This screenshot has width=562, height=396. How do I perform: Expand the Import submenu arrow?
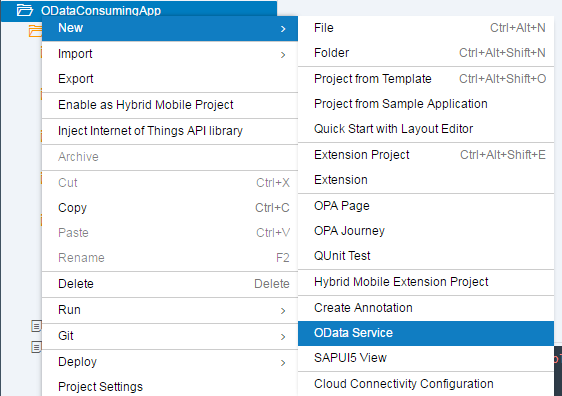[x=283, y=55]
